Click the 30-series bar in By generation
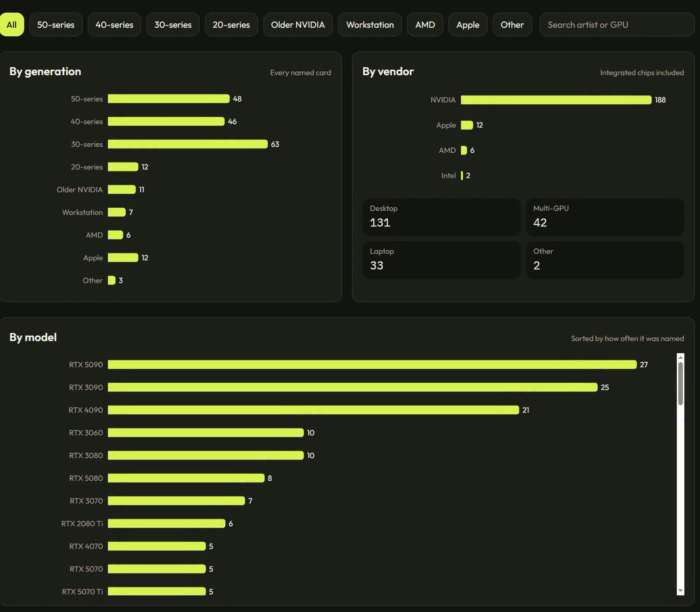This screenshot has width=700, height=612. (x=188, y=144)
